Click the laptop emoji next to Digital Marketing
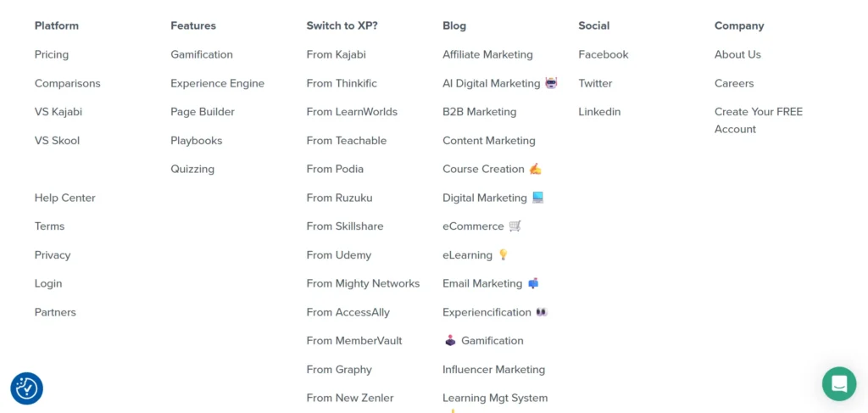The image size is (868, 413). coord(537,198)
